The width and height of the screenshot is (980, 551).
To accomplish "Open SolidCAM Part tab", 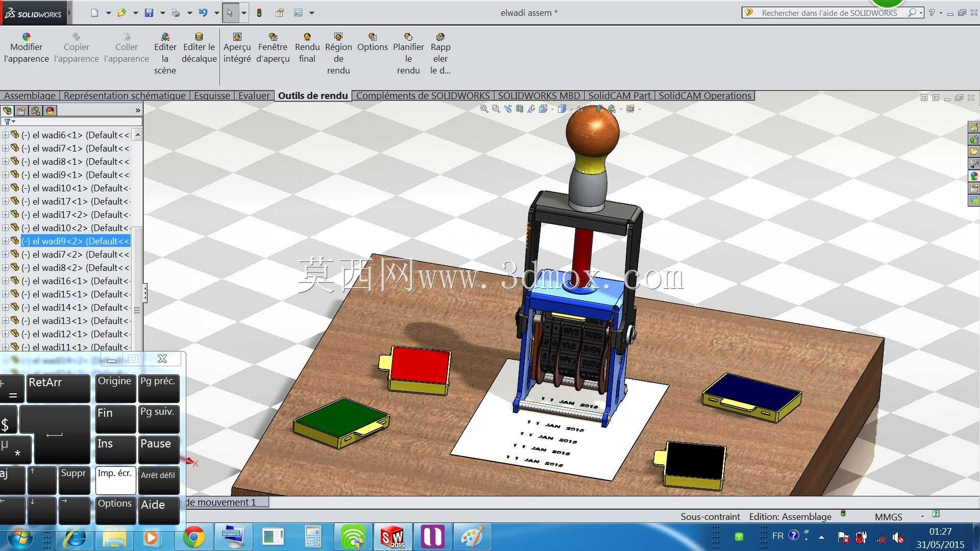I will point(620,96).
